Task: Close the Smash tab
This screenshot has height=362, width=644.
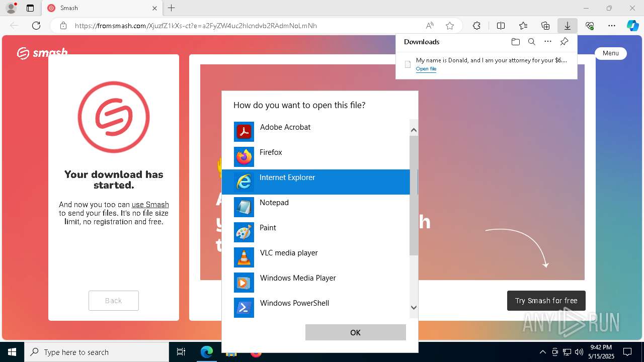Action: click(155, 8)
